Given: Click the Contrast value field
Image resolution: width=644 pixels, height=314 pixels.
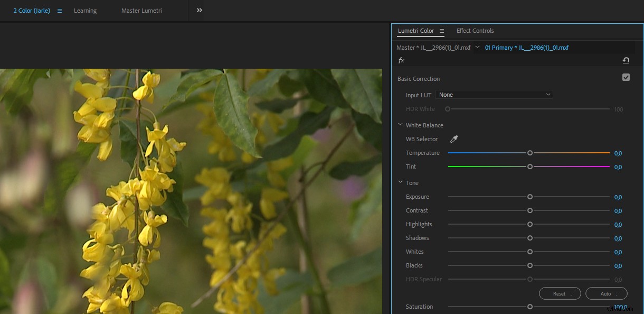Looking at the screenshot, I should click(618, 211).
